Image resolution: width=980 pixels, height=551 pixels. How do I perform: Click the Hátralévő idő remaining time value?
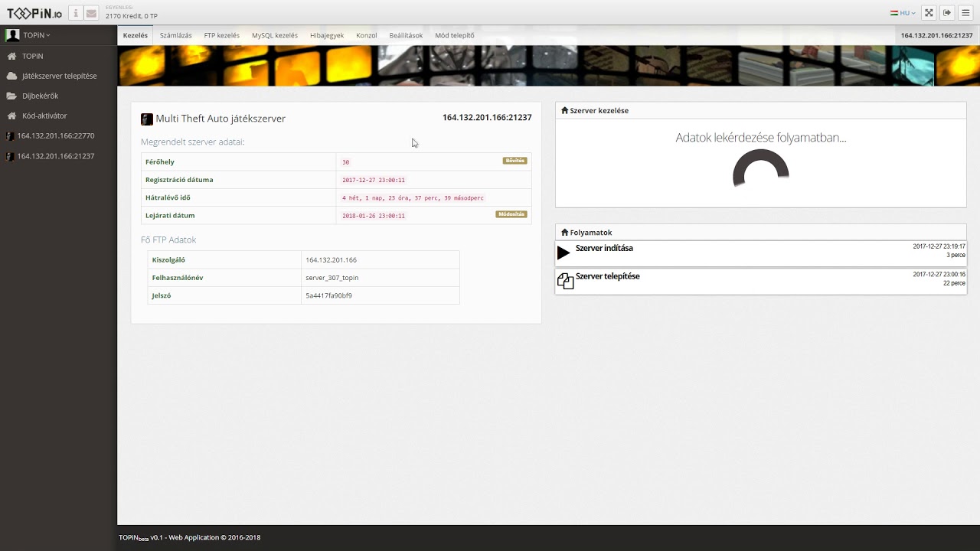pos(413,198)
